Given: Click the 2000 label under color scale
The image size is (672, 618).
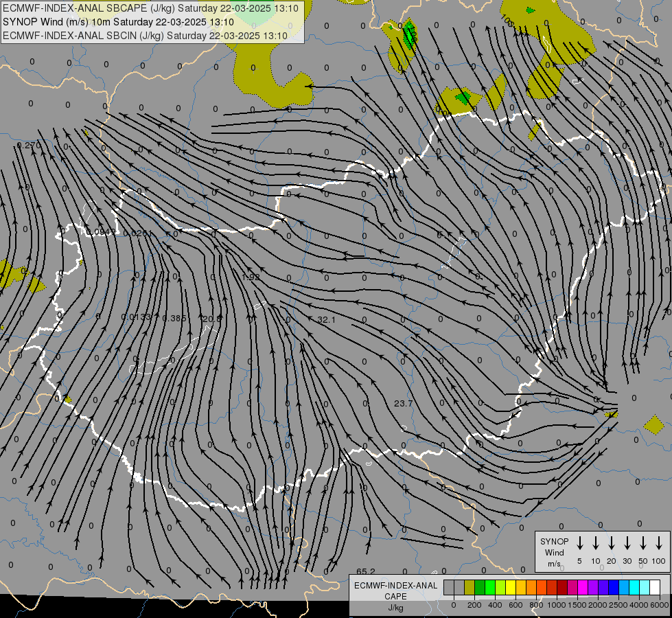Looking at the screenshot, I should click(x=598, y=605).
